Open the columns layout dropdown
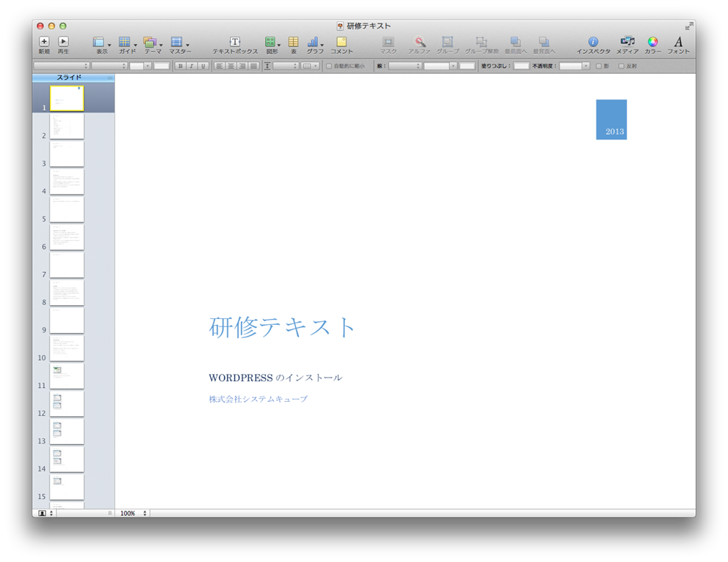 click(x=310, y=66)
